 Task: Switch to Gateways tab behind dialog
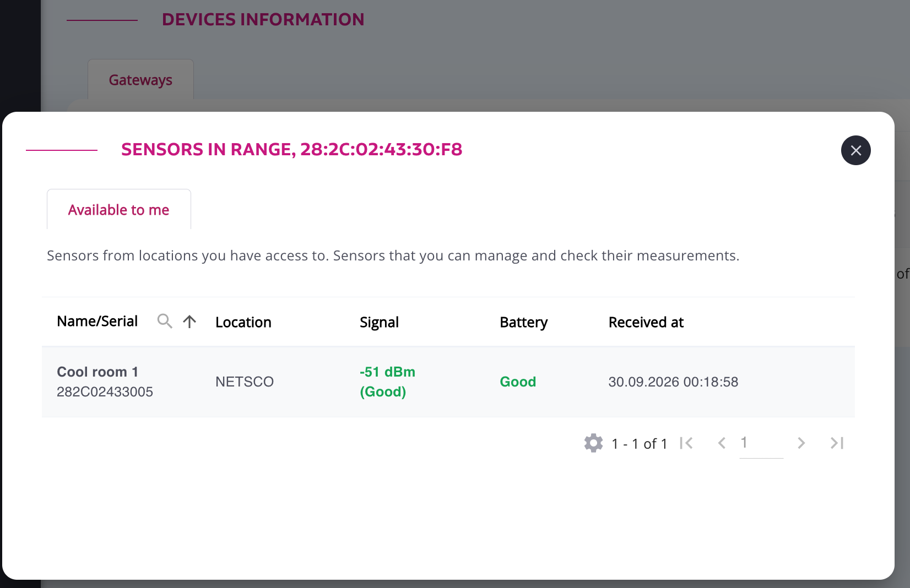point(140,80)
